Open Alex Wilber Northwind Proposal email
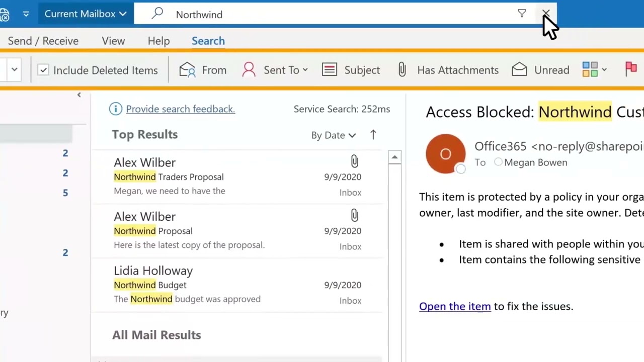644x362 pixels. click(237, 231)
